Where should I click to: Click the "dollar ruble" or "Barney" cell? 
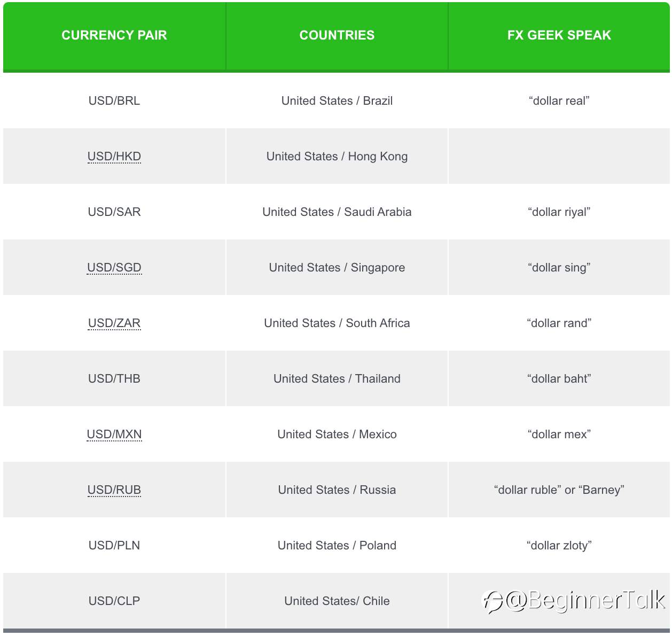(559, 490)
